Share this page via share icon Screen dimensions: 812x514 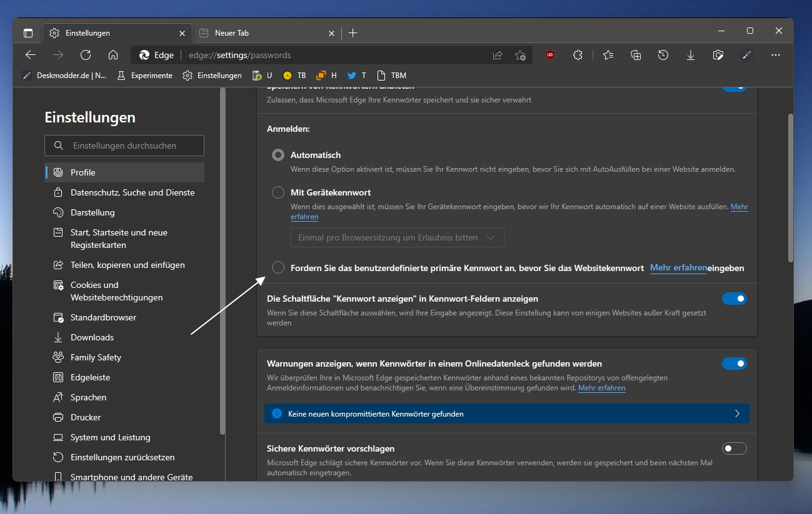pos(498,55)
